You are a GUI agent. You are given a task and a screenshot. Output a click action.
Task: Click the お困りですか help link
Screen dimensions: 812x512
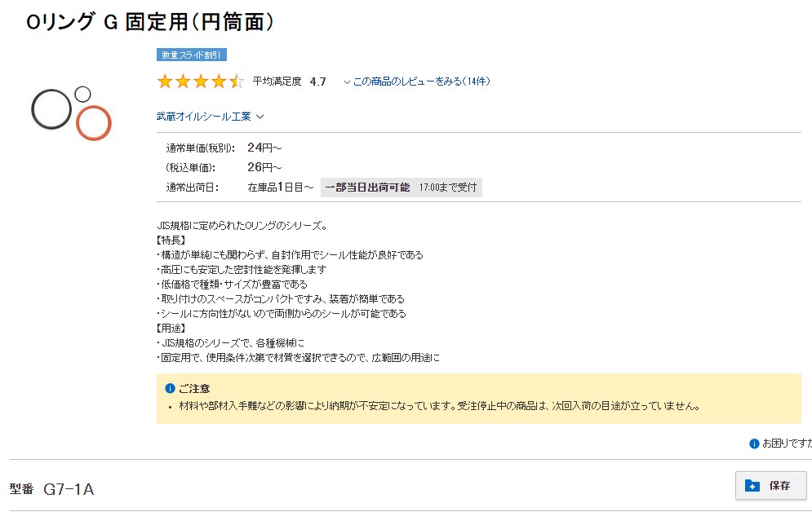[787, 444]
